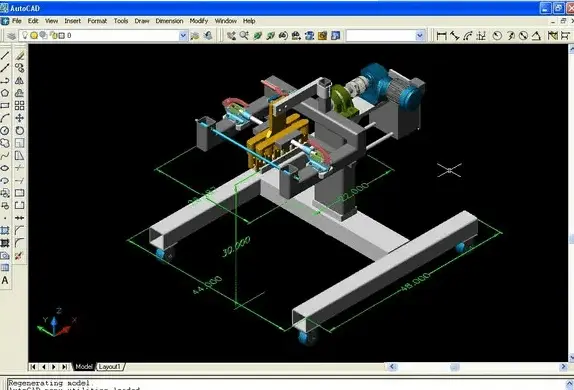Screen dimensions: 574x390
Task: Select the Fillet tool
Action: click(19, 243)
